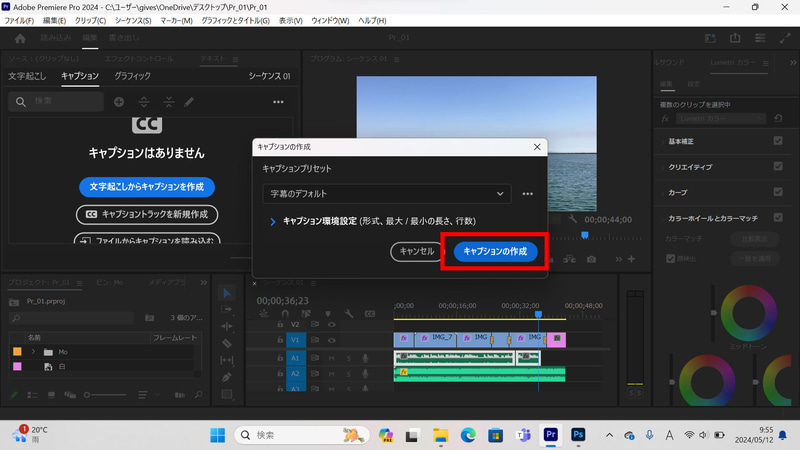Toggle V2 track output eye icon
The width and height of the screenshot is (800, 450).
click(x=332, y=324)
